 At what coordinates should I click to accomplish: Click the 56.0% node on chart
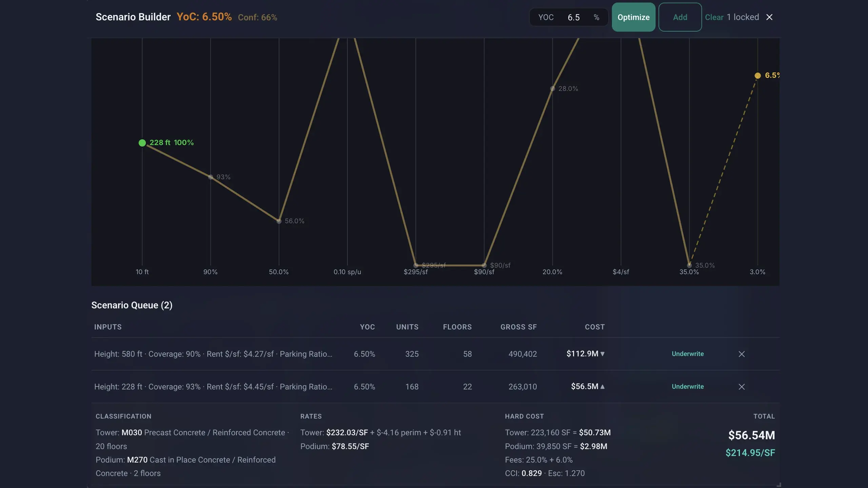(279, 221)
